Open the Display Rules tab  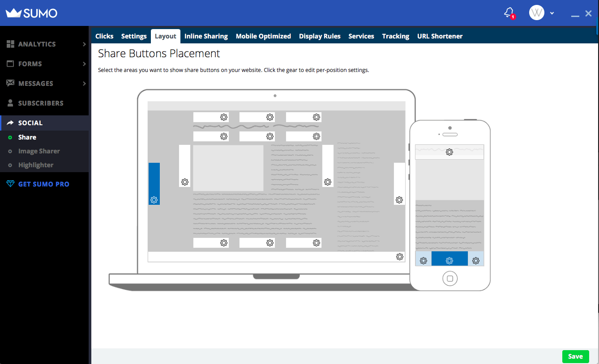click(320, 36)
